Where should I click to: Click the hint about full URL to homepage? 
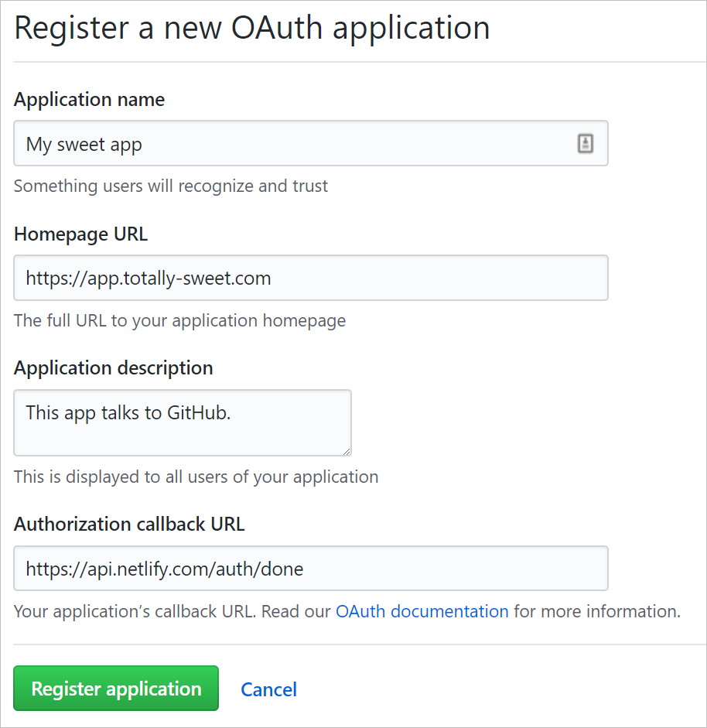(x=179, y=320)
